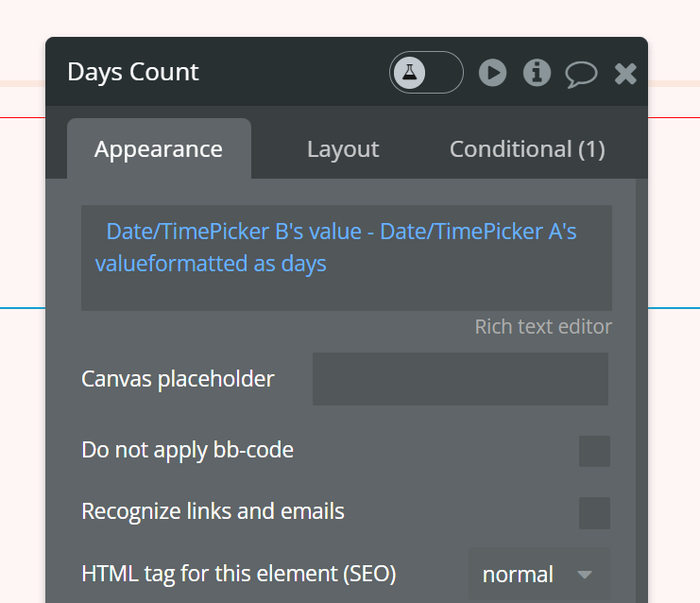The width and height of the screenshot is (700, 603).
Task: Enable the Do not apply bb-code checkbox
Action: (x=594, y=451)
